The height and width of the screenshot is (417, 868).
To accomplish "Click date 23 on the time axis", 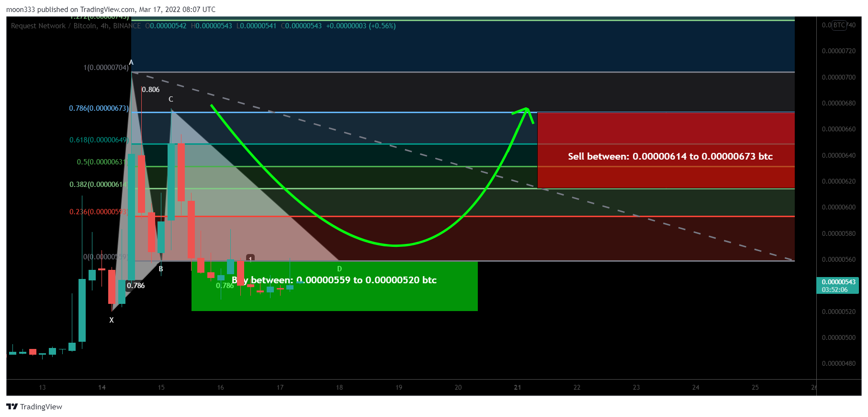I will (636, 387).
